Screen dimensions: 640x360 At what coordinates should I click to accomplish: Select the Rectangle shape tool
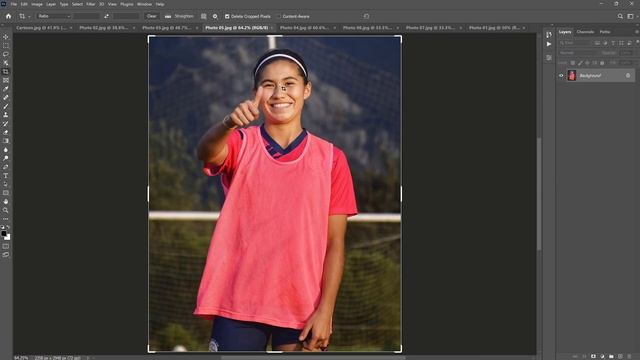click(6, 193)
